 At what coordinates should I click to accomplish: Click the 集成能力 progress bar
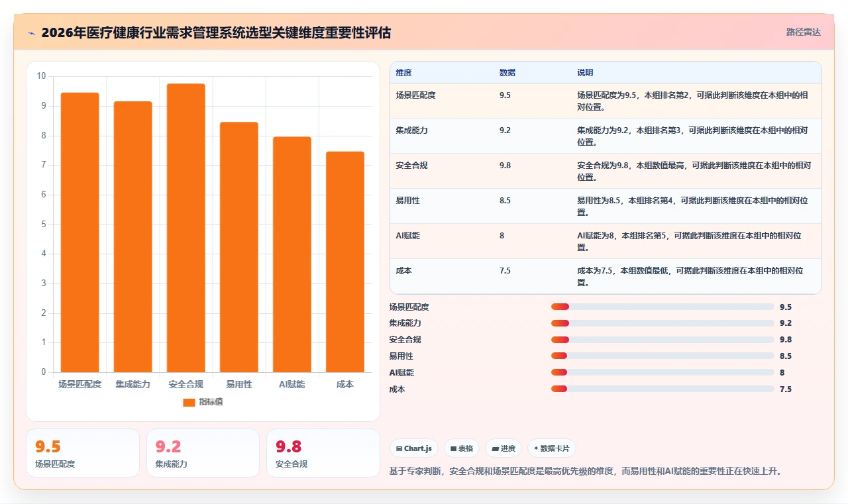[662, 323]
